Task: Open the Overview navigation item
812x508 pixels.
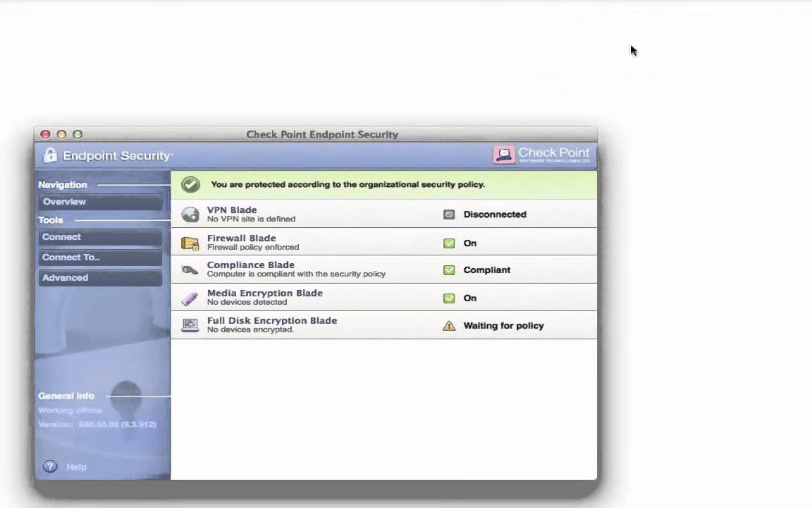Action: click(101, 202)
